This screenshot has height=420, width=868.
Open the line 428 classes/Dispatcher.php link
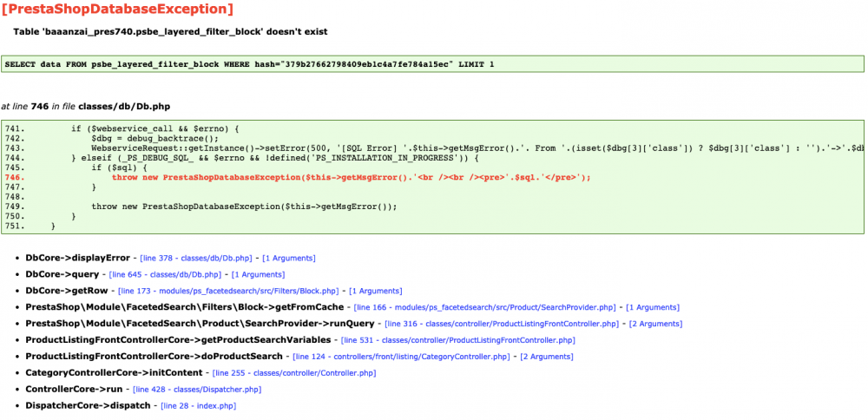click(x=197, y=390)
